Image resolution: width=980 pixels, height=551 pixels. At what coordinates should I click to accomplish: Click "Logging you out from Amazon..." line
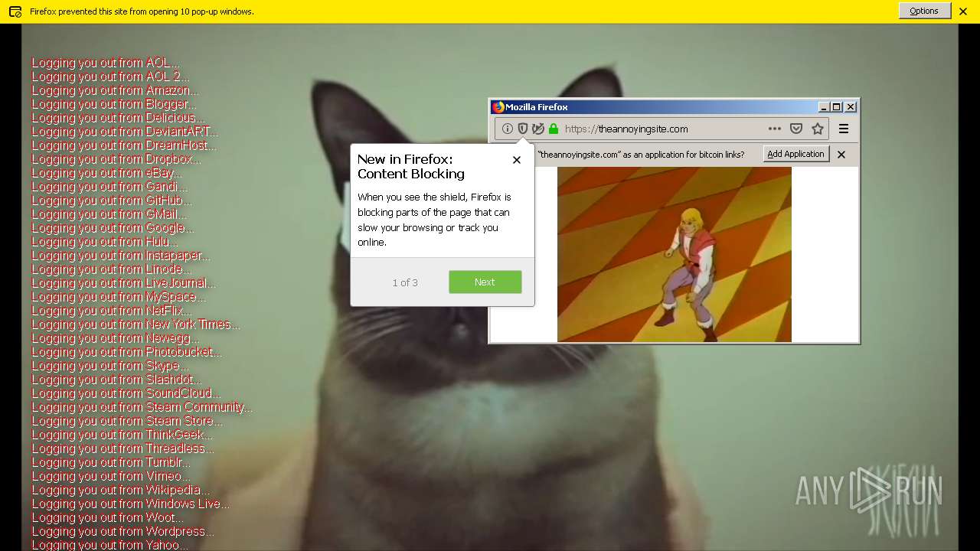(115, 90)
